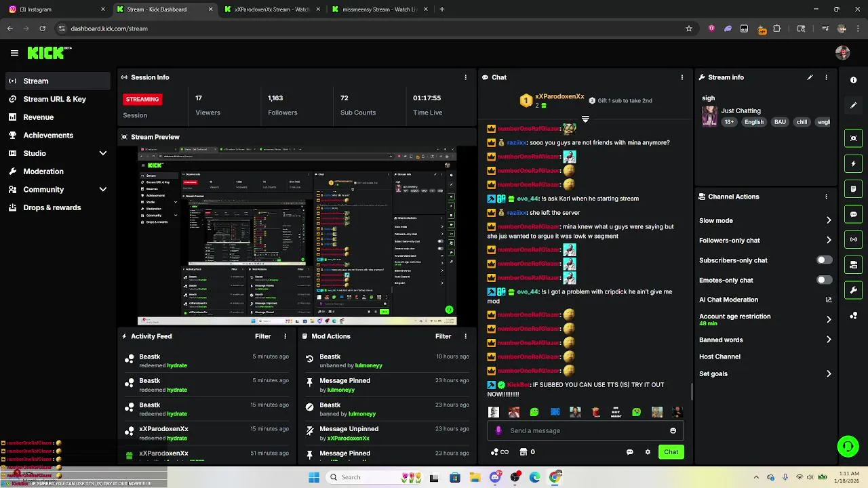Viewport: 868px width, 488px height.
Task: Go to Stream URL & Key page
Action: (x=58, y=99)
